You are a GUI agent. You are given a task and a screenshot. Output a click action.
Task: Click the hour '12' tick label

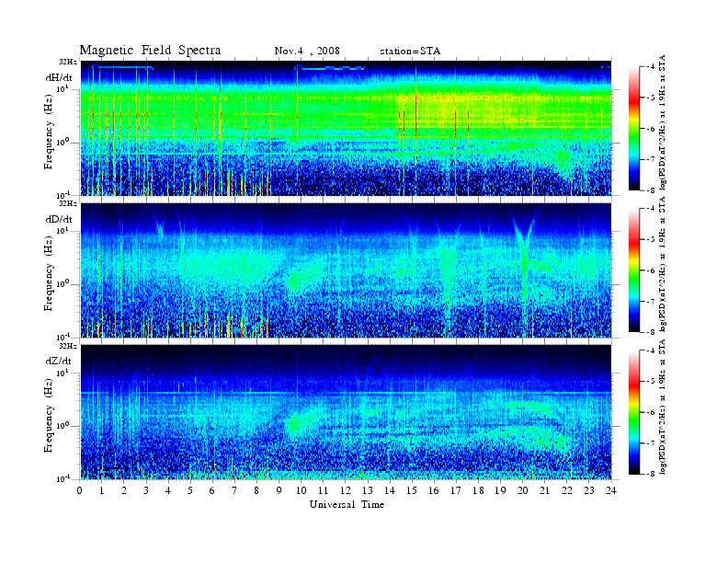point(345,490)
